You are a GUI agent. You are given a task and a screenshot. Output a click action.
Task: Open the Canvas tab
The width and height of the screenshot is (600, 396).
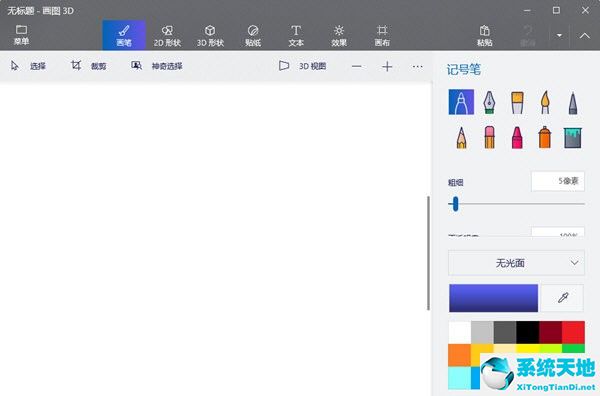click(382, 36)
